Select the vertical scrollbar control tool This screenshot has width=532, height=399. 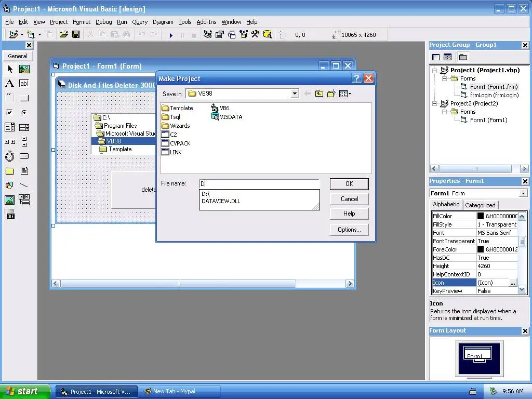[24, 142]
